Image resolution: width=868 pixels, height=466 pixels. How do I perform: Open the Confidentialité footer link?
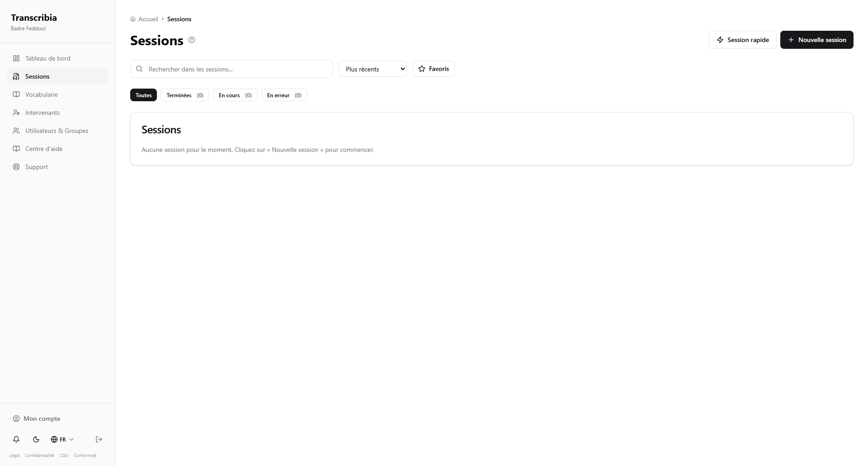[39, 455]
